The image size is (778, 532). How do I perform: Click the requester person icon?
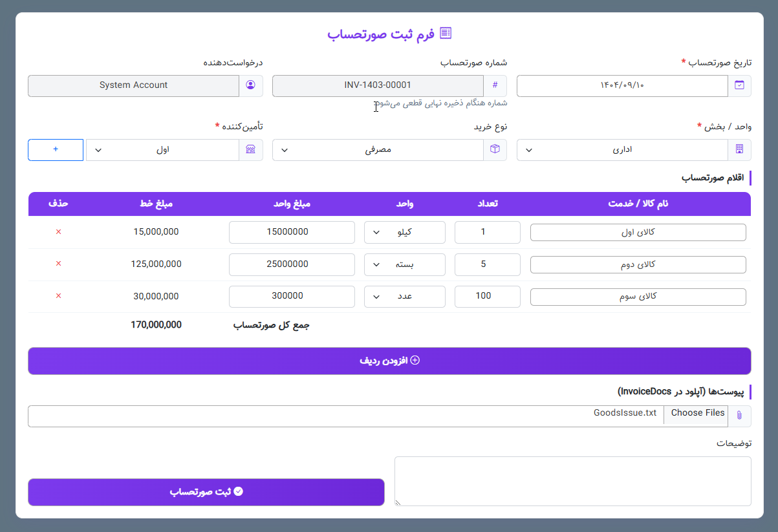252,85
